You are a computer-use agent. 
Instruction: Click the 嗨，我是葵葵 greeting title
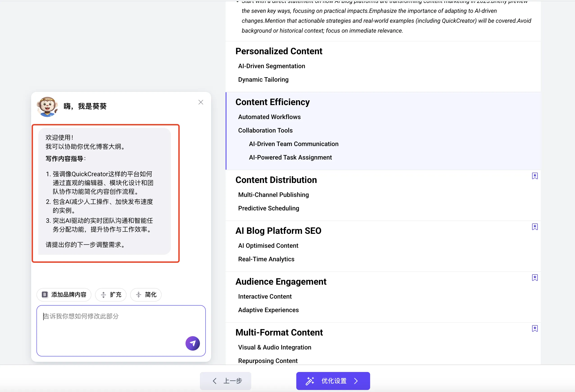pos(85,106)
